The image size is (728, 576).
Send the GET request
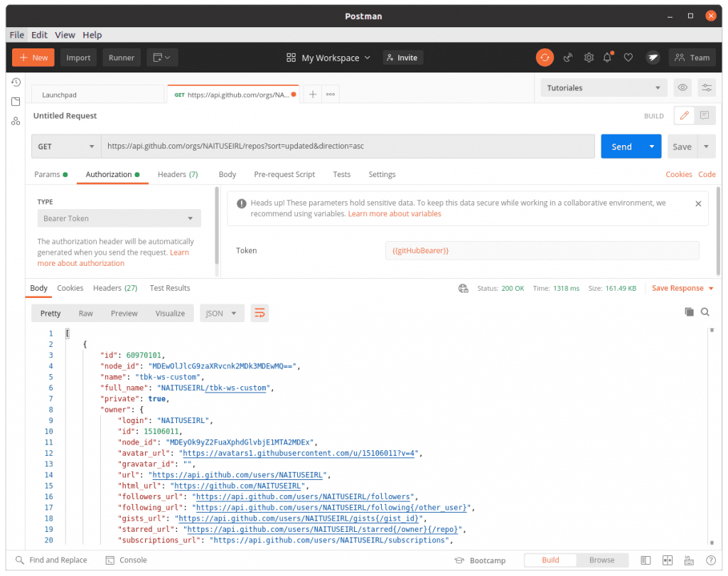[621, 146]
